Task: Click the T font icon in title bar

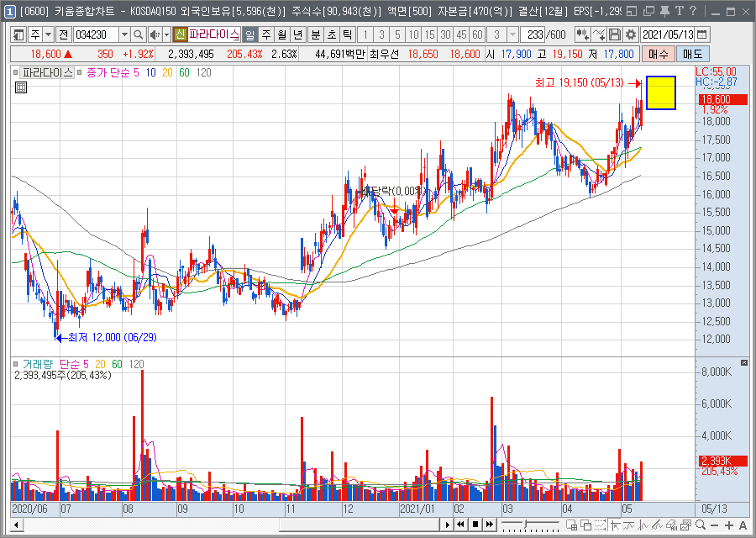Action: pos(680,11)
